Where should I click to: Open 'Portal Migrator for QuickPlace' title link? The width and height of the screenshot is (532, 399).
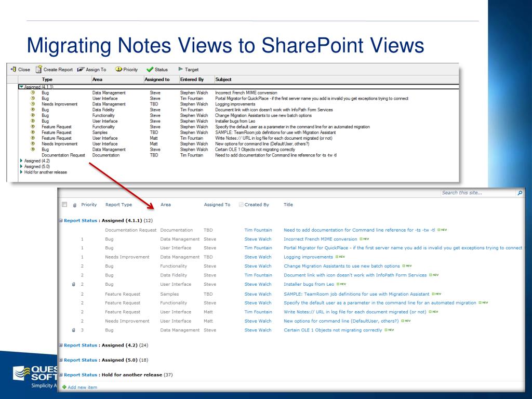coord(403,248)
